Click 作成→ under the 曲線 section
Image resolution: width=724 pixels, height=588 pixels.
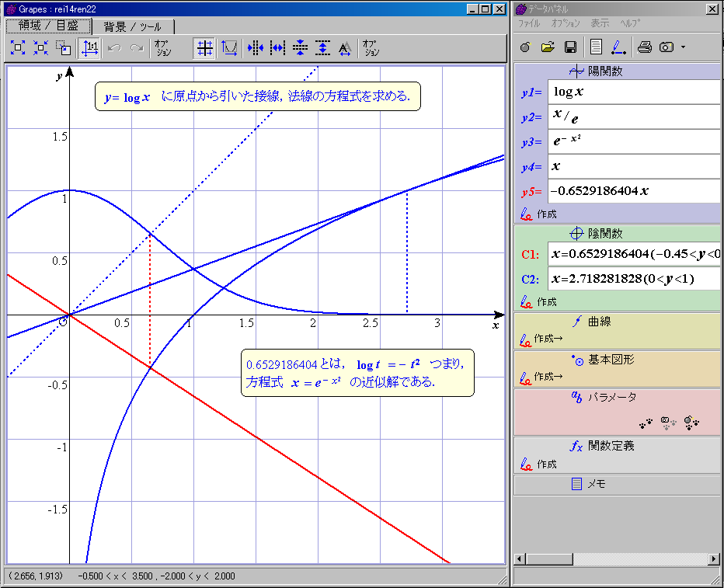[541, 339]
